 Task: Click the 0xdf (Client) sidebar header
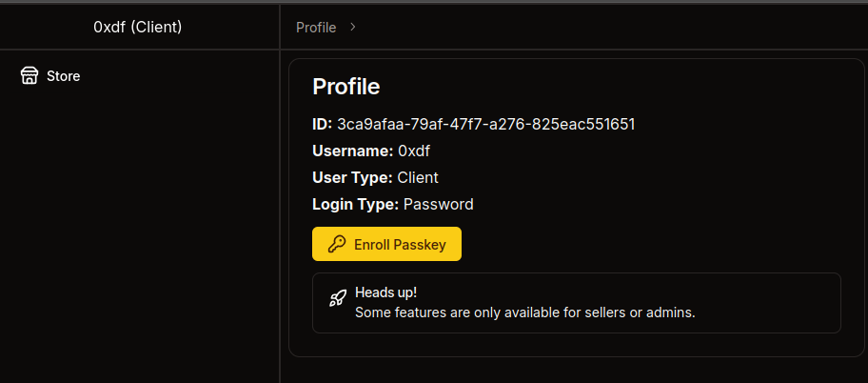tap(138, 27)
